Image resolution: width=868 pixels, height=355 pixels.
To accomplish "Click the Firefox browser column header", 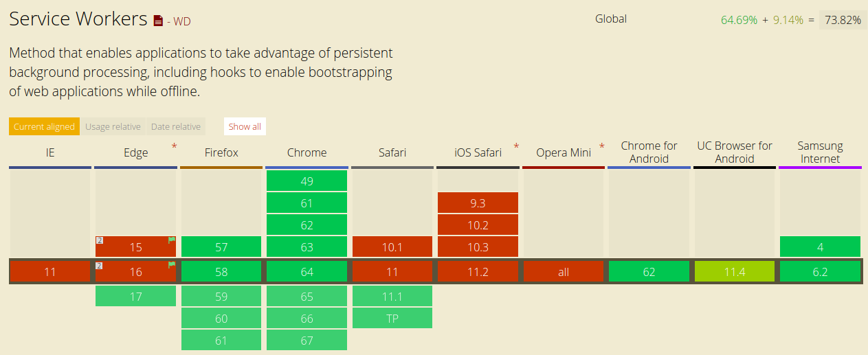I will click(x=221, y=152).
